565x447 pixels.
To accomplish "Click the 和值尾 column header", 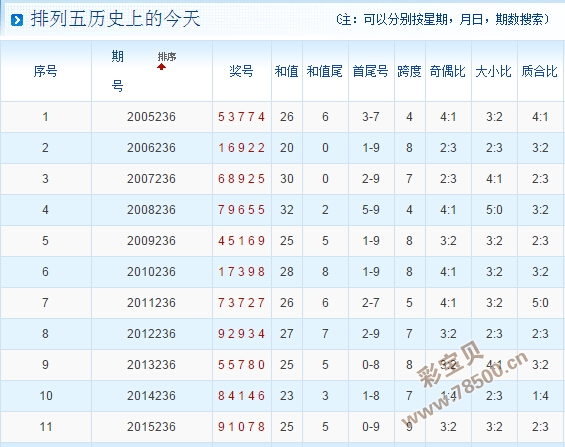I will (x=325, y=71).
